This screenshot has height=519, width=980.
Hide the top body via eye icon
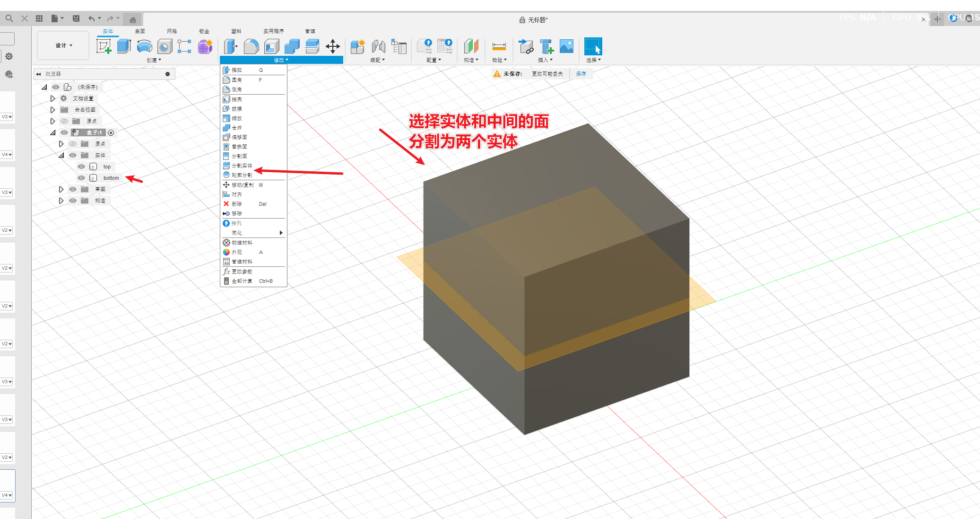(81, 167)
